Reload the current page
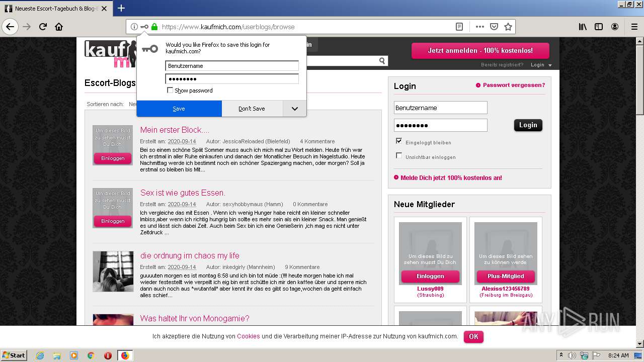The width and height of the screenshot is (644, 362). pos(43,27)
